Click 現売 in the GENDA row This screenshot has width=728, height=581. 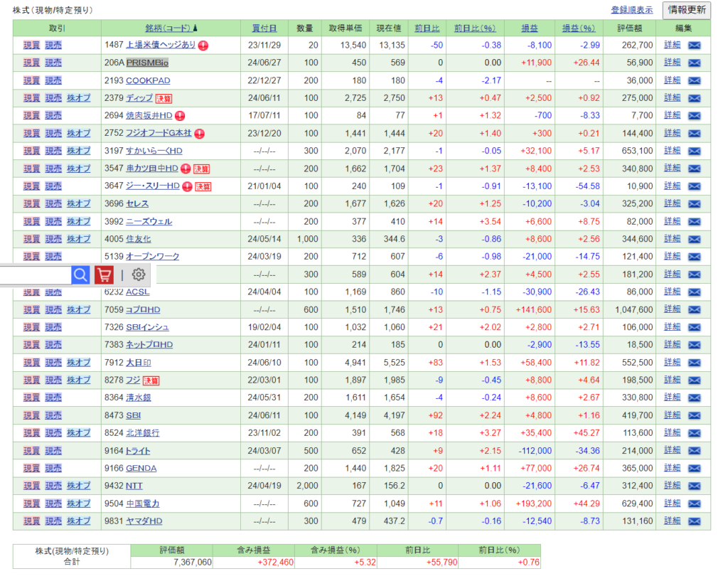tap(53, 469)
